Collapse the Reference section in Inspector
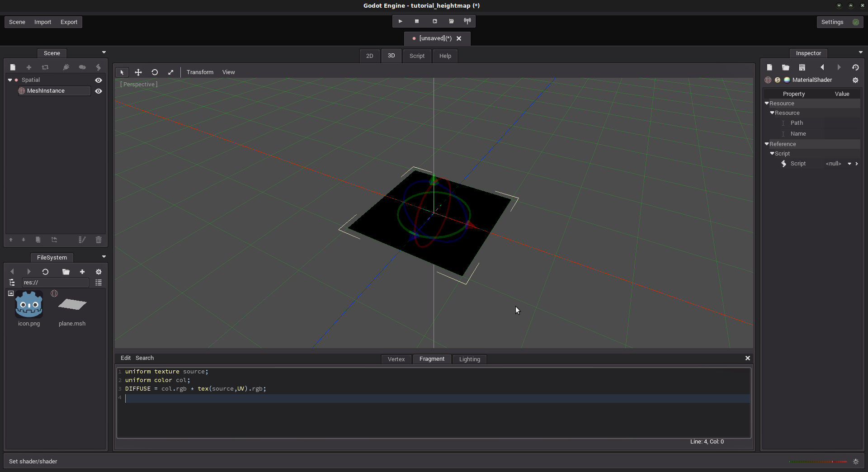 click(767, 144)
